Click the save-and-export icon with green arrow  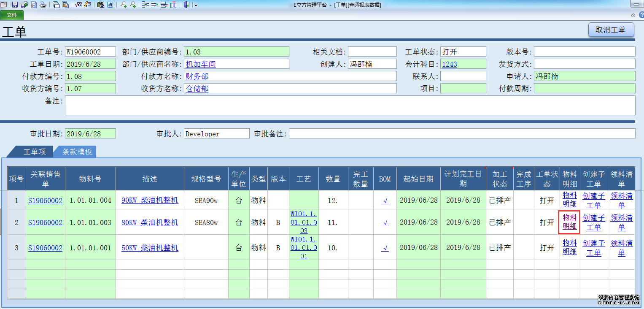pyautogui.click(x=24, y=5)
